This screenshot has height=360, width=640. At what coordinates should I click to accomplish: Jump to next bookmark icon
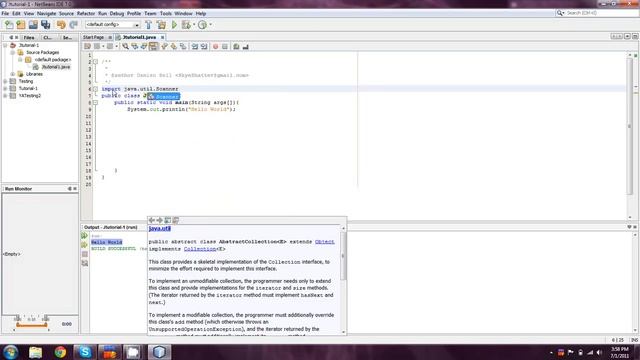(173, 47)
